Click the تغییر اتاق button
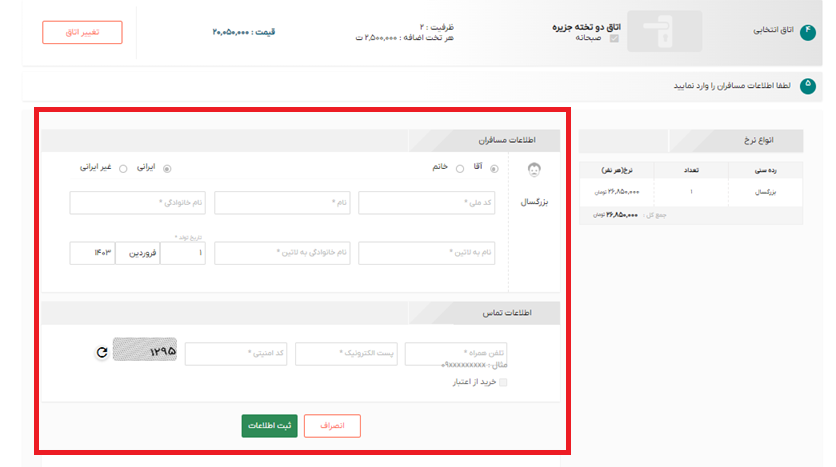 82,33
